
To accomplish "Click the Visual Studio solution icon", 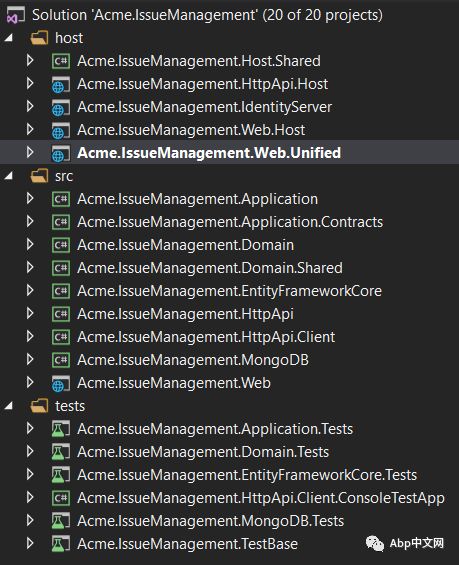I will 16,15.
